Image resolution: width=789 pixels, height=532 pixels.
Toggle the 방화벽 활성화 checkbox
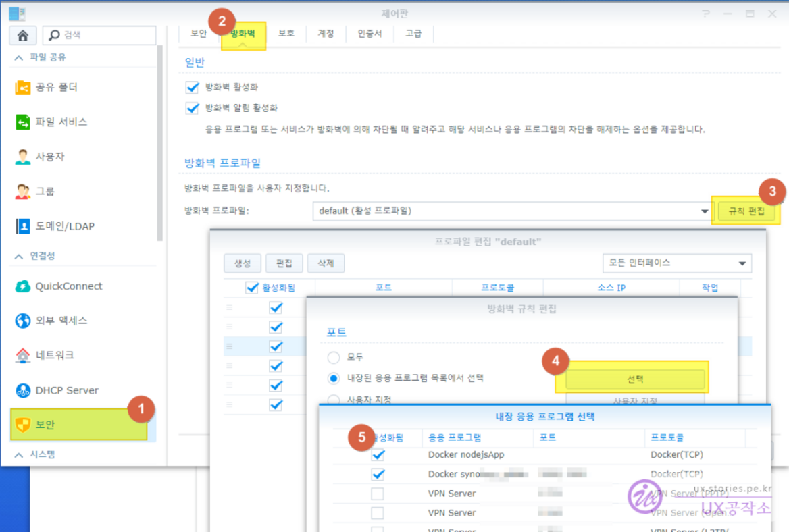click(x=193, y=87)
